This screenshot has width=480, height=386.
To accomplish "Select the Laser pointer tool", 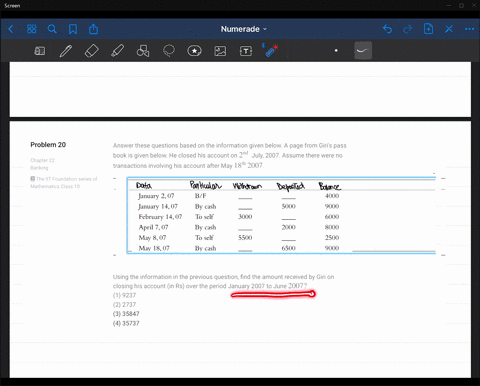I will tap(271, 50).
